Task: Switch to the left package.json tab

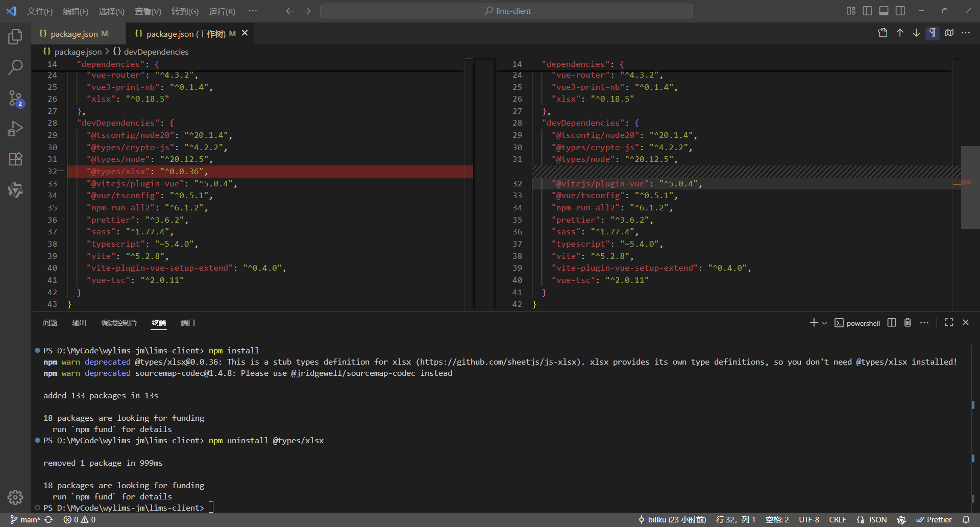Action: tap(76, 33)
